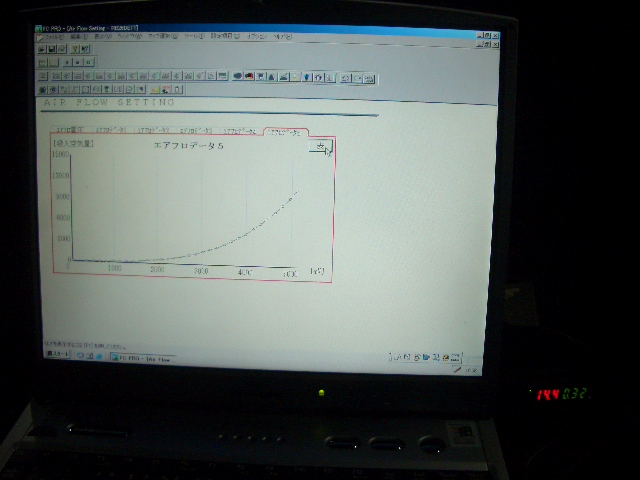Open the ヘルプ(H) menu
This screenshot has height=480, width=640.
click(283, 37)
